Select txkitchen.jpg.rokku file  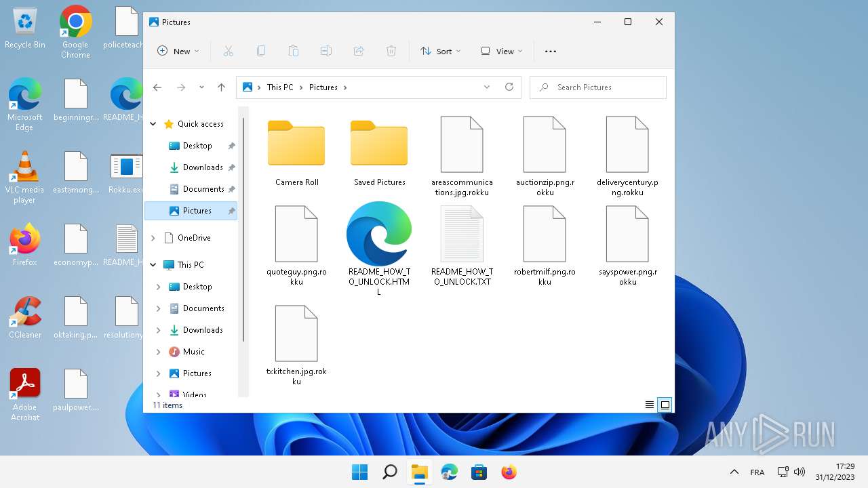pos(296,346)
